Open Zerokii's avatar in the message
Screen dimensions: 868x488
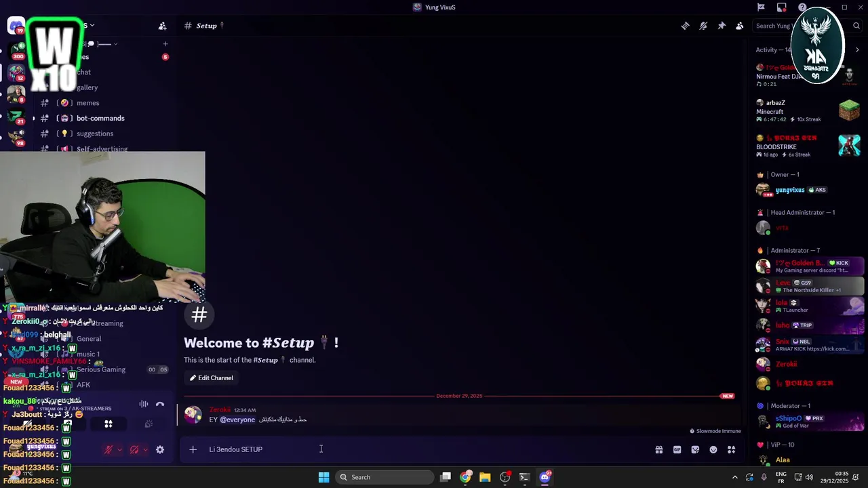[193, 415]
